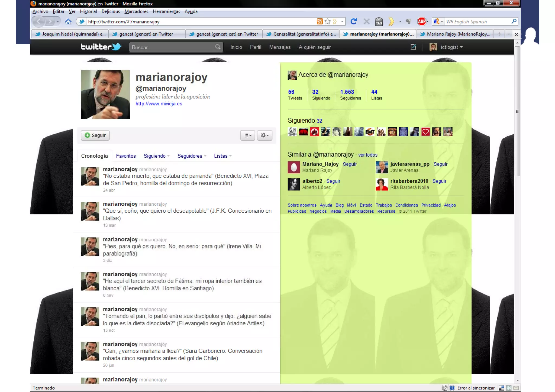Switch to the Favoritos tab
Screen dimensions: 555x392
[x=126, y=156]
